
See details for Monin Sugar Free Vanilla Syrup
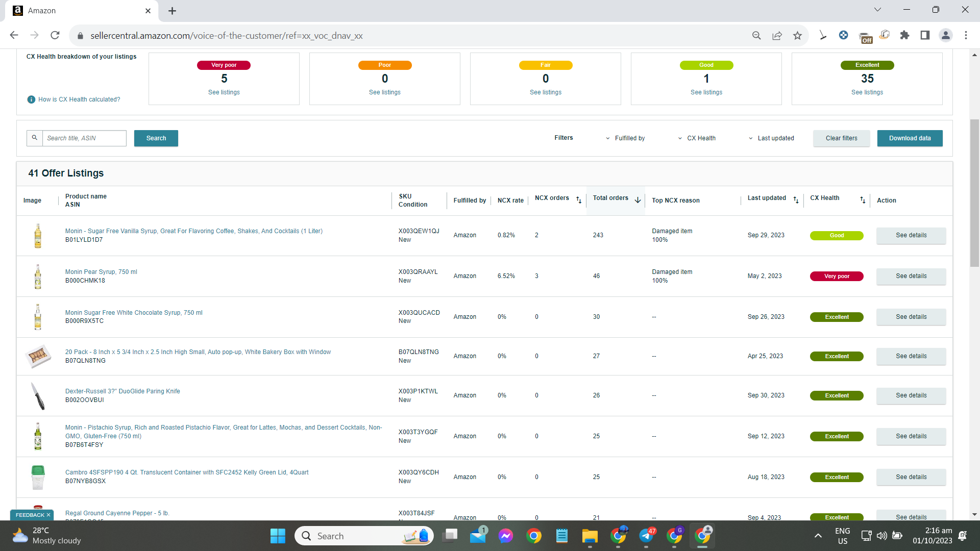tap(911, 235)
